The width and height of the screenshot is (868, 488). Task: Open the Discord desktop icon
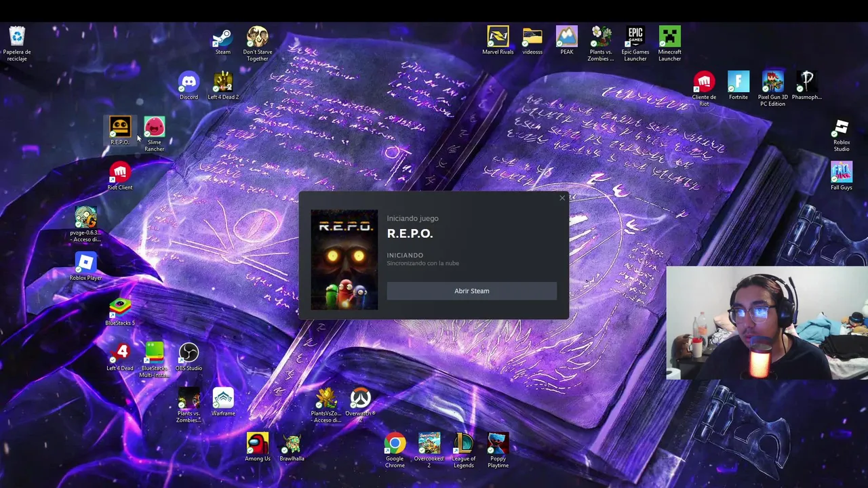[x=189, y=86]
